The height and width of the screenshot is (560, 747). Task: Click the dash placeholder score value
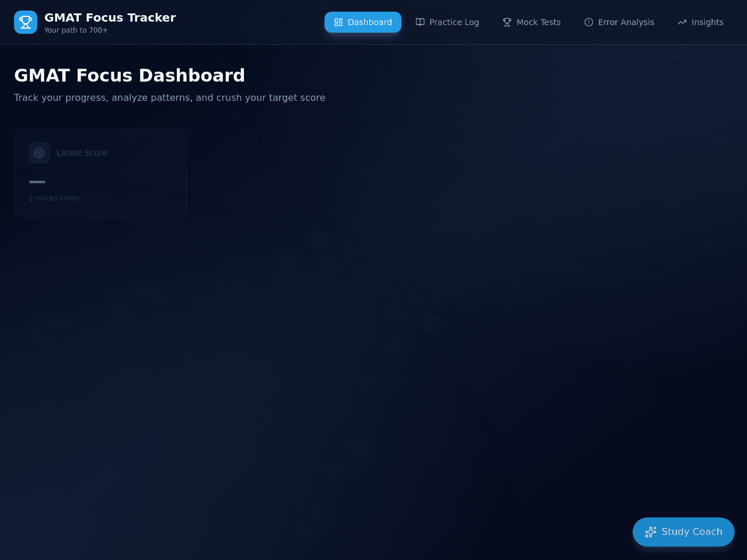click(x=37, y=182)
